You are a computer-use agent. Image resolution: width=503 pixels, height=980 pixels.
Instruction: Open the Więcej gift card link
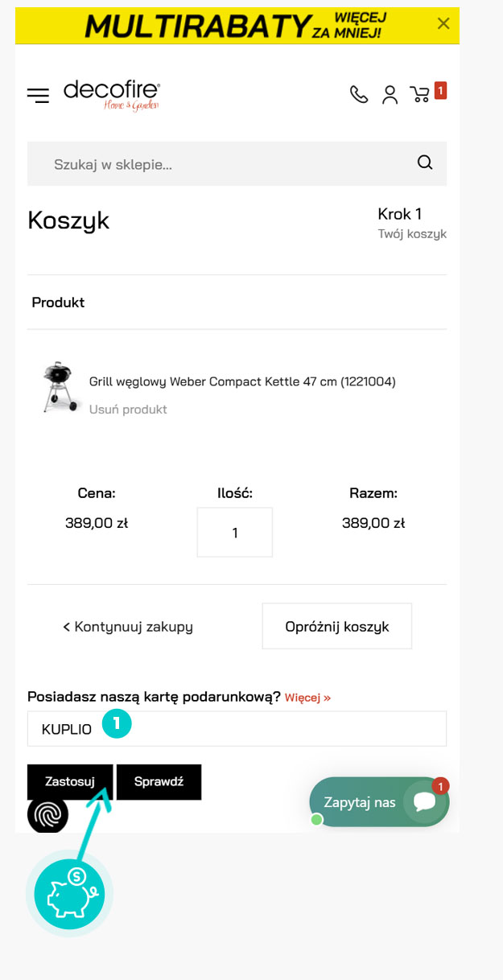(x=307, y=698)
